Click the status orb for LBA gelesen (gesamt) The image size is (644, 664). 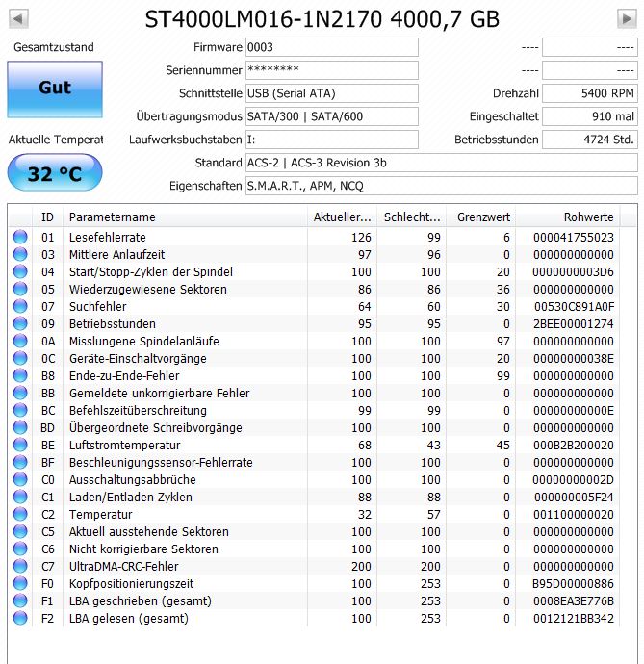pyautogui.click(x=20, y=618)
